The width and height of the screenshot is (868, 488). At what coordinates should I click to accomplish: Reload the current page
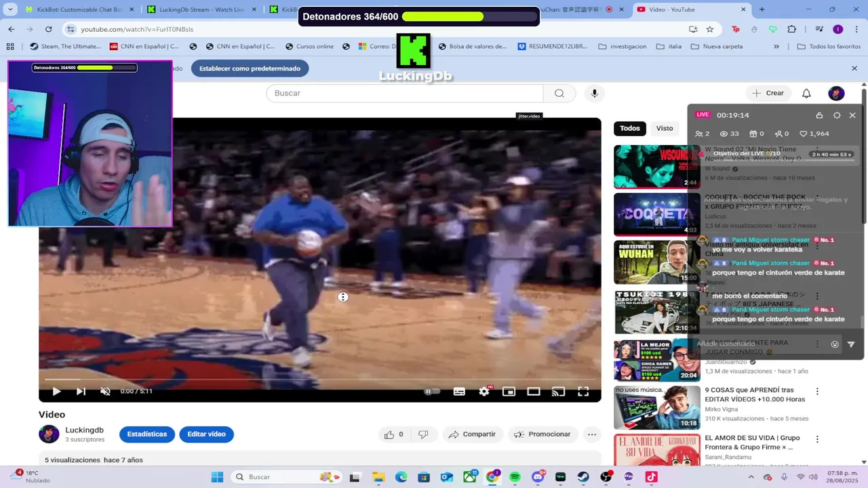pos(48,29)
